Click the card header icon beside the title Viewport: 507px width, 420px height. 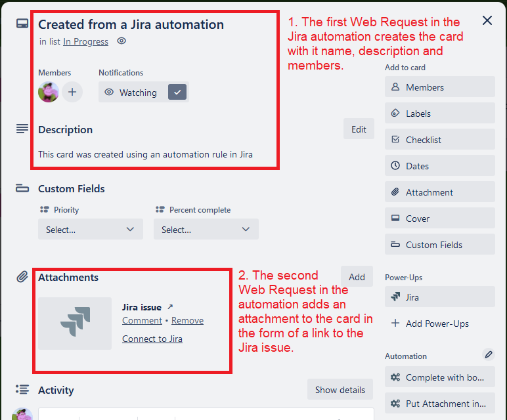(x=22, y=24)
